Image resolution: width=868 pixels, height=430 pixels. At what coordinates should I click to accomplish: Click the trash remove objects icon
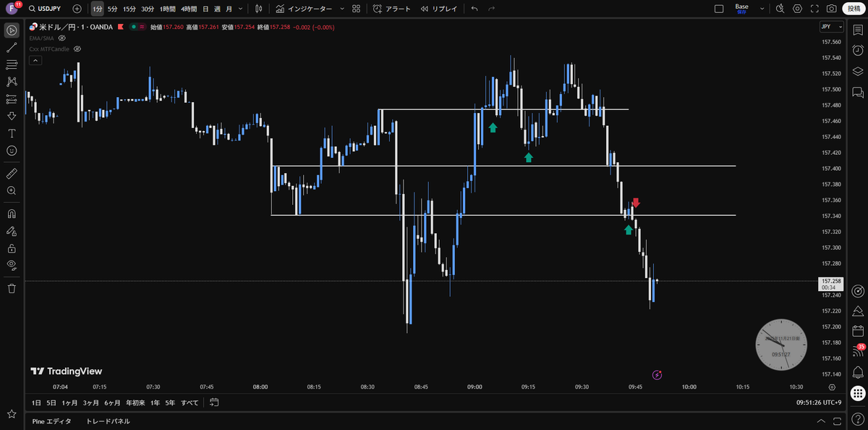click(x=12, y=288)
